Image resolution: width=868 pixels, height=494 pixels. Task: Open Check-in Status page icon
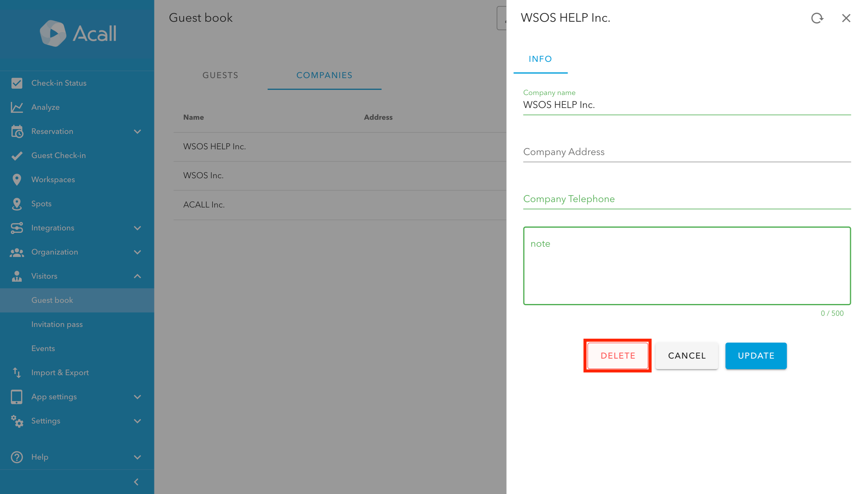17,83
